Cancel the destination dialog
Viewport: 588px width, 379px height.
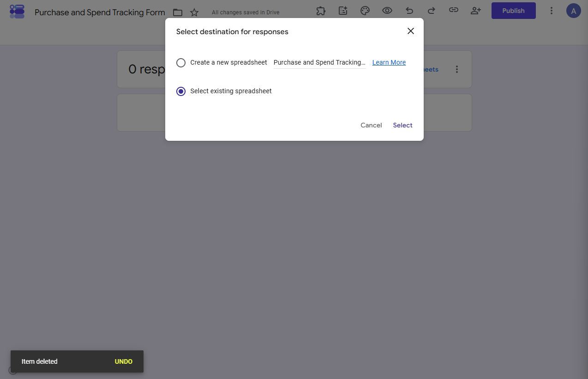pos(371,125)
